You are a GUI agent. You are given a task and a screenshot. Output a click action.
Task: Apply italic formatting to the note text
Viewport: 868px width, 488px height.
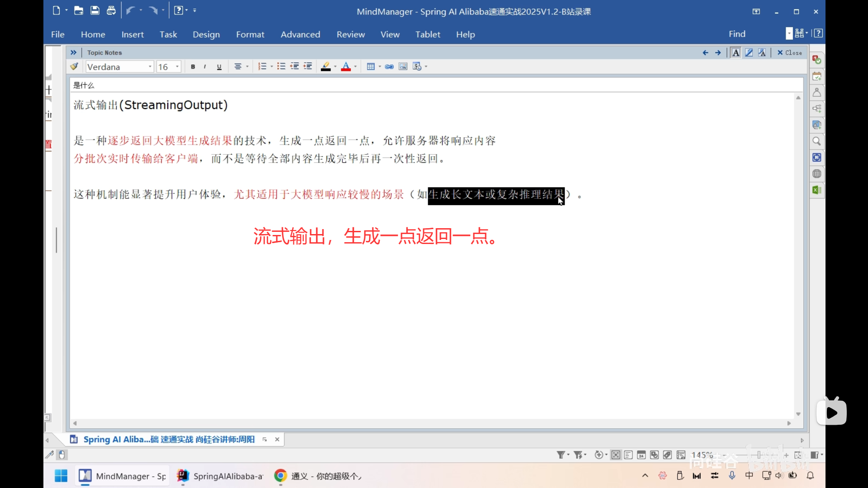[204, 66]
